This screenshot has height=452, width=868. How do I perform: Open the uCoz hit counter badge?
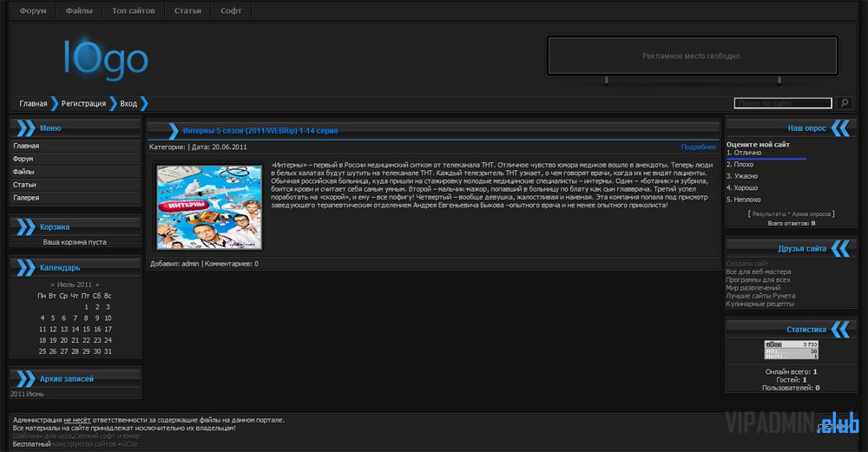pyautogui.click(x=791, y=350)
